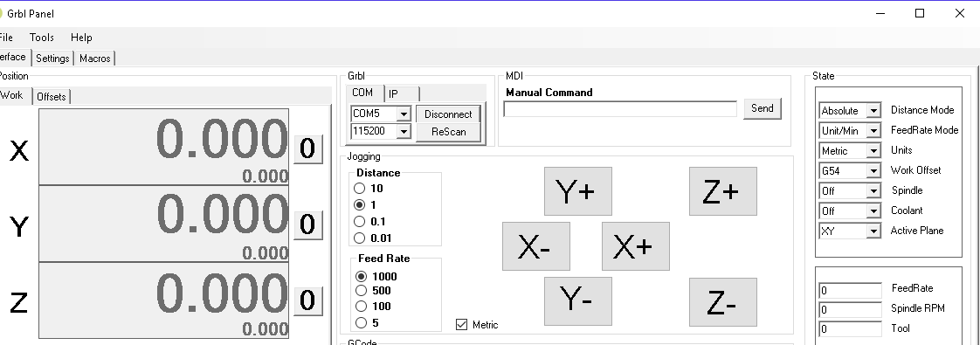Choose feed rate 100
This screenshot has height=345, width=980.
point(373,307)
